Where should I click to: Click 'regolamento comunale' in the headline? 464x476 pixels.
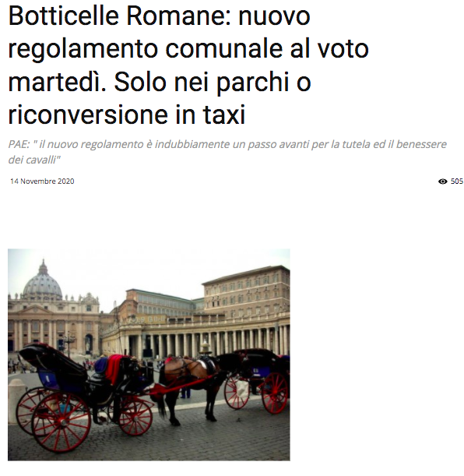[146, 48]
